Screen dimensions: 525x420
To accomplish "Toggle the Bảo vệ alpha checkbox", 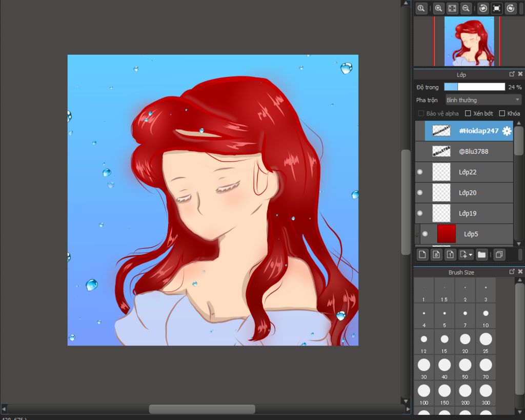I will pyautogui.click(x=421, y=113).
